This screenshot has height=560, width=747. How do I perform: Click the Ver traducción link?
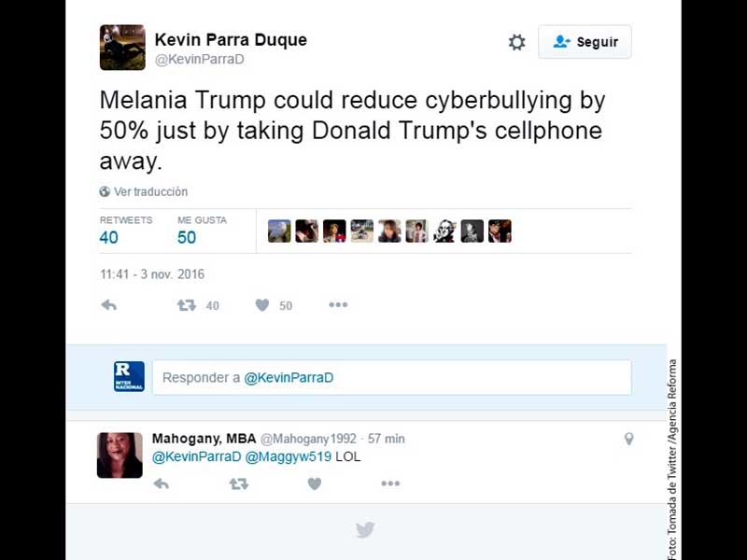pyautogui.click(x=150, y=191)
